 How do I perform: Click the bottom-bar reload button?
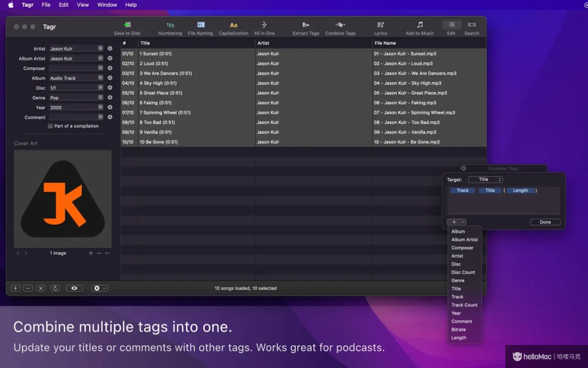click(55, 288)
